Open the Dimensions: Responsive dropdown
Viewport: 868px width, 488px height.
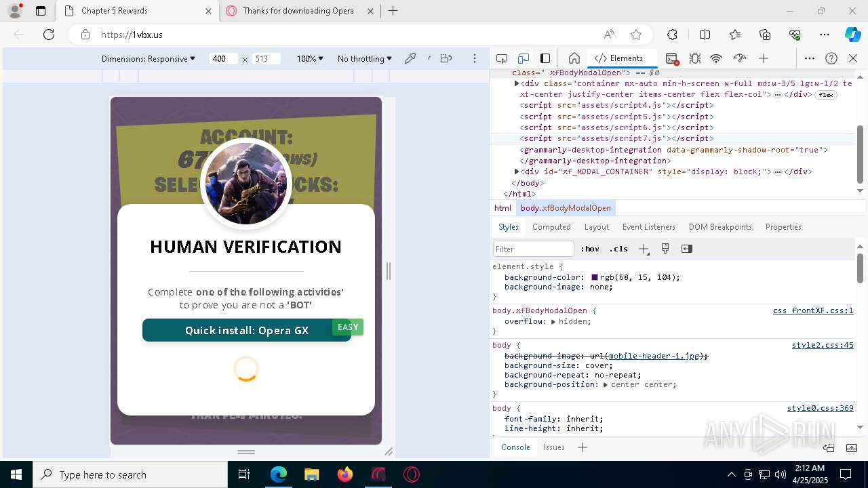(149, 59)
